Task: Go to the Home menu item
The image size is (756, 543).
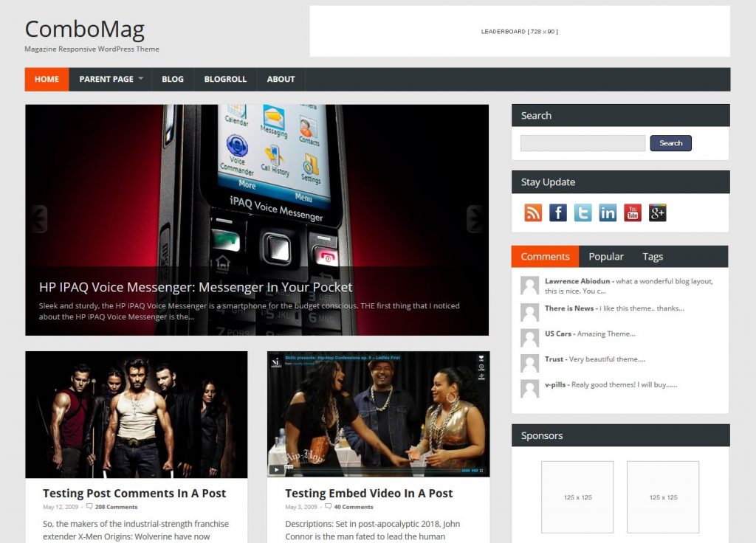Action: pyautogui.click(x=47, y=79)
